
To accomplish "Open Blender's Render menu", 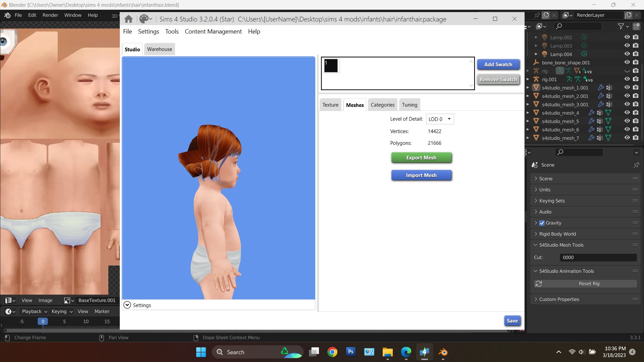I will coord(50,15).
